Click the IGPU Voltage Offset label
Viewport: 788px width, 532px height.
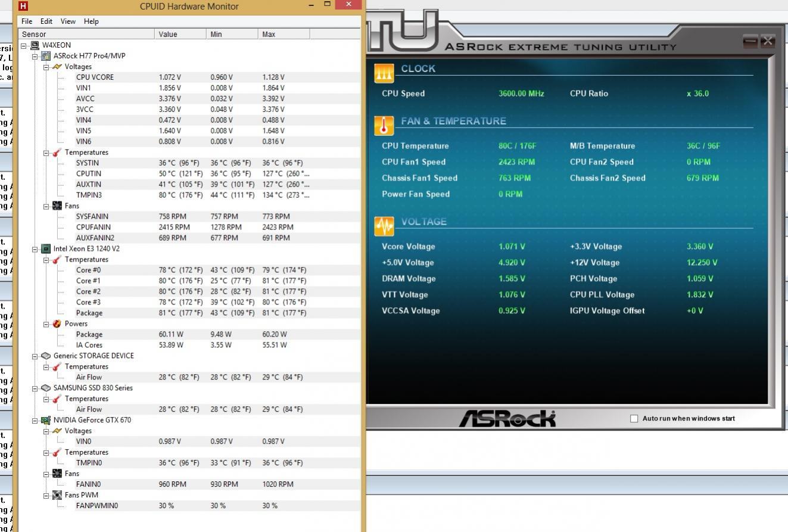tap(607, 311)
